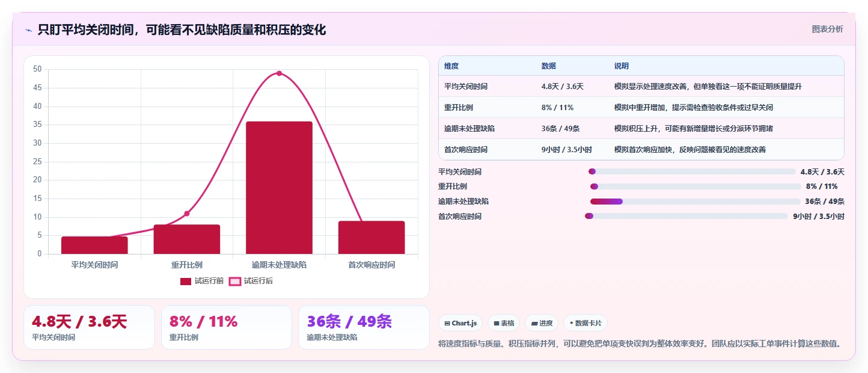Viewport: 868px width, 373px height.
Task: Click the 平均关闭时间 progress bar
Action: click(692, 172)
